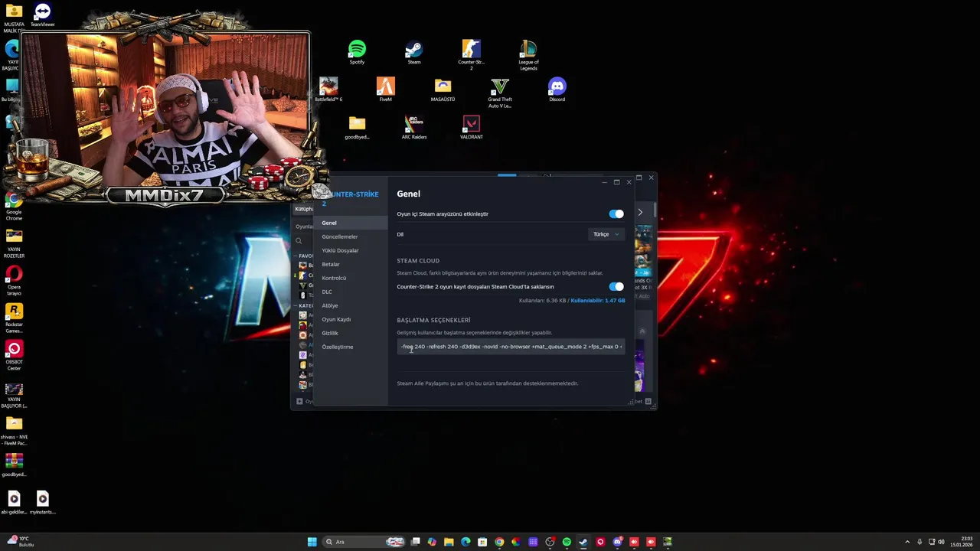Open the FiveM desktop shortcut
Screen dimensions: 980x551
385,90
